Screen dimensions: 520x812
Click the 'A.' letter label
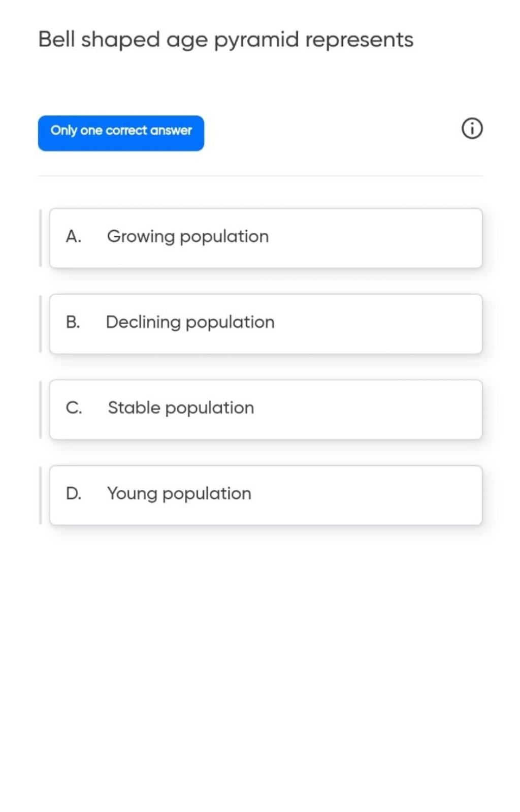pos(74,237)
